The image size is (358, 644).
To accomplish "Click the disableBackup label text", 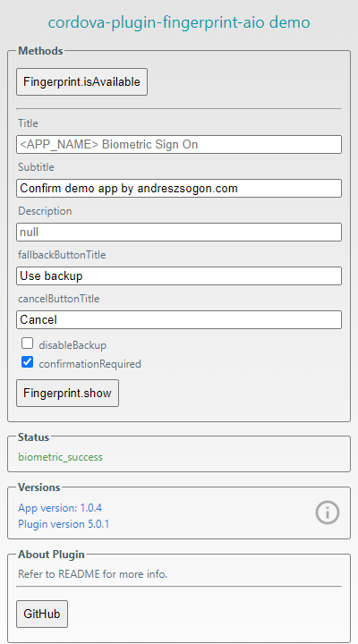I will 72,345.
